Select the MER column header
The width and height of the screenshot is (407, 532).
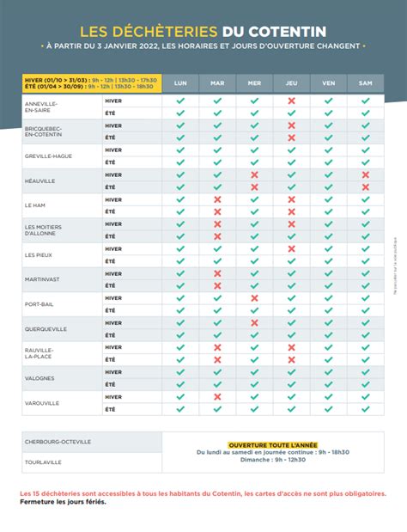pyautogui.click(x=254, y=83)
